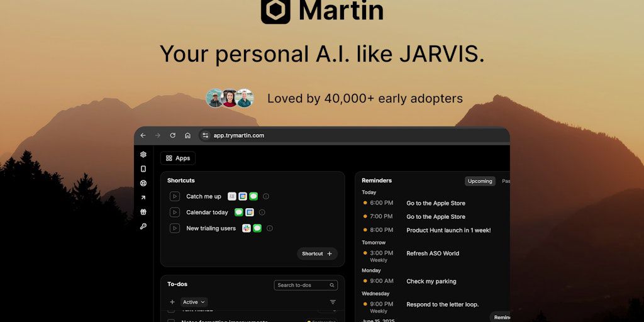The height and width of the screenshot is (322, 644).
Task: Show info for New trialing users
Action: (x=269, y=228)
